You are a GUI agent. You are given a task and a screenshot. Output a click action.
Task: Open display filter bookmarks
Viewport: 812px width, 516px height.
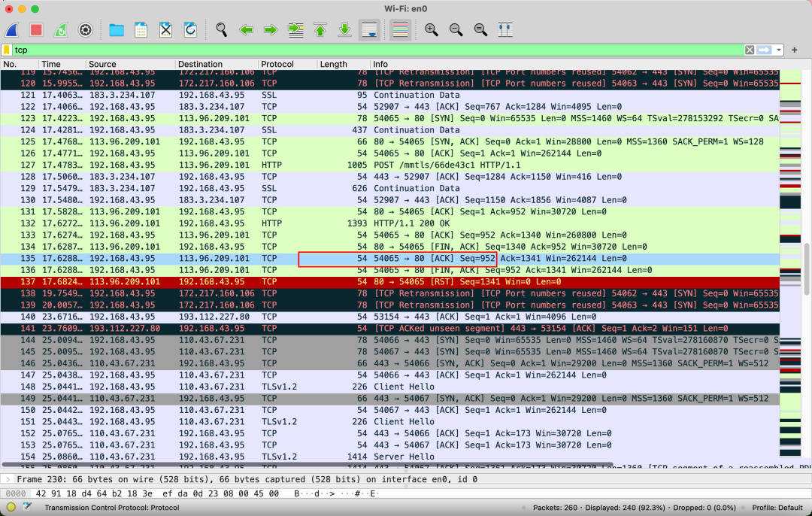7,50
